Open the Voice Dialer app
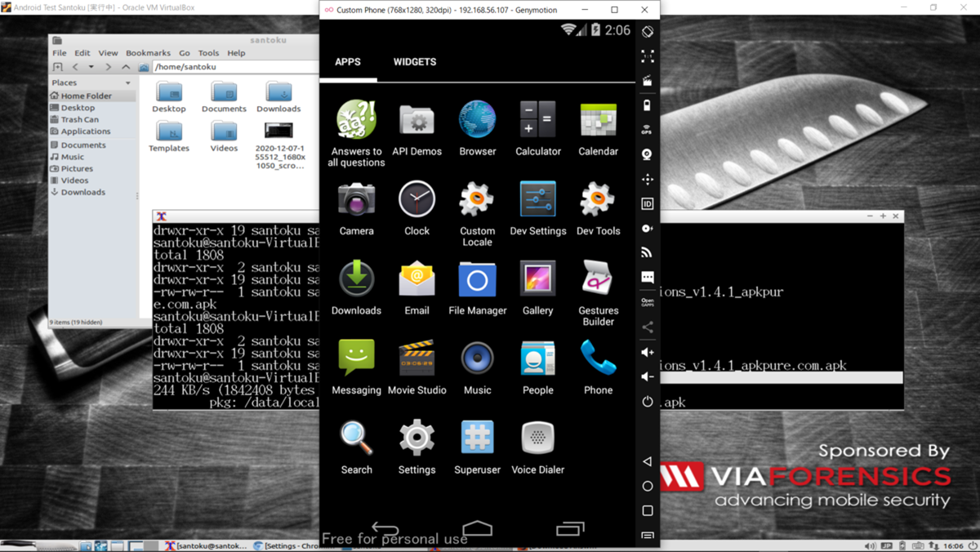Image resolution: width=980 pixels, height=552 pixels. click(x=537, y=447)
